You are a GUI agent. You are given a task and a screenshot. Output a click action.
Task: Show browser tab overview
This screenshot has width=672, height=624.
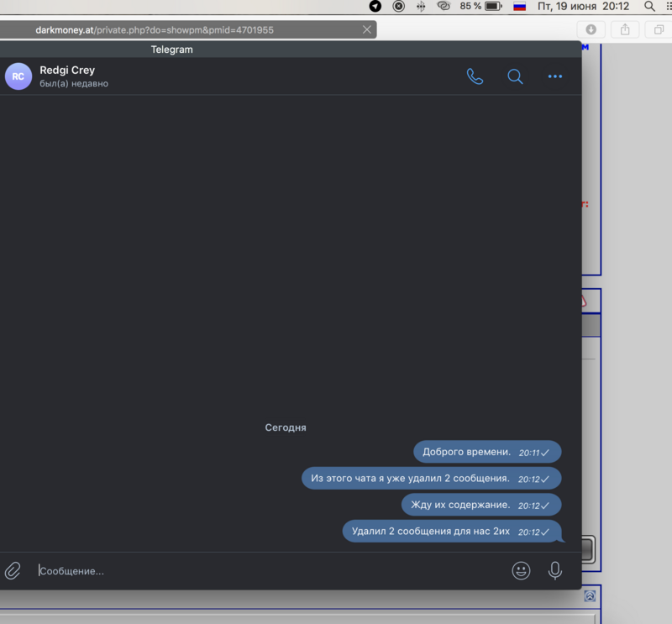[x=659, y=29]
